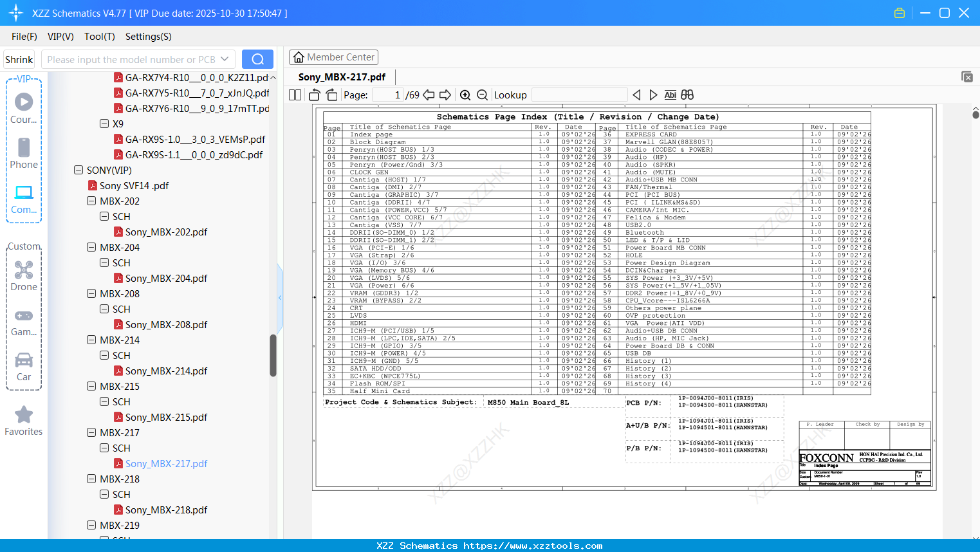
Task: Click the PDF viewer vertical scrollbar thumb
Action: (975, 115)
